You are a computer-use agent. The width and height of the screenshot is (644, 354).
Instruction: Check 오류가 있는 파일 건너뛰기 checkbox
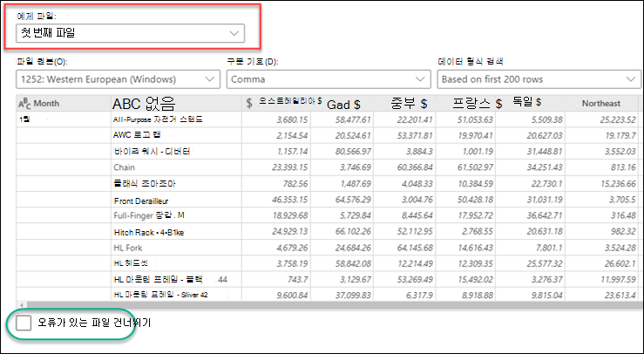[24, 323]
